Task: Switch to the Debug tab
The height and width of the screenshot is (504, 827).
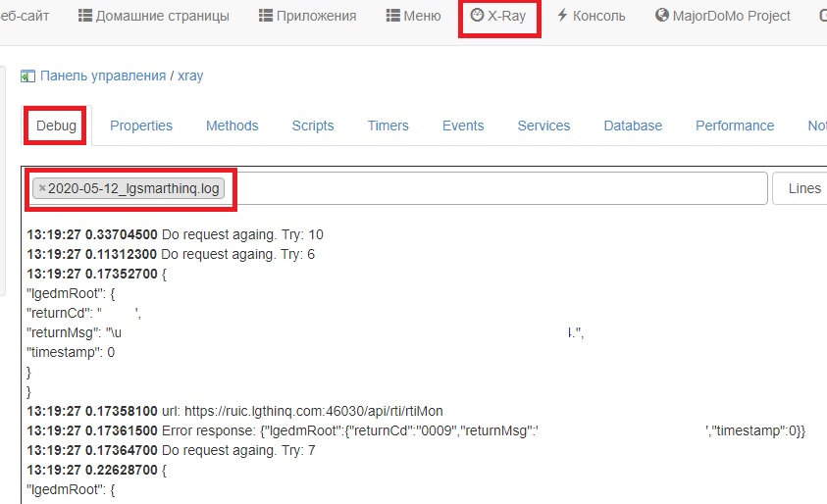Action: pyautogui.click(x=57, y=126)
